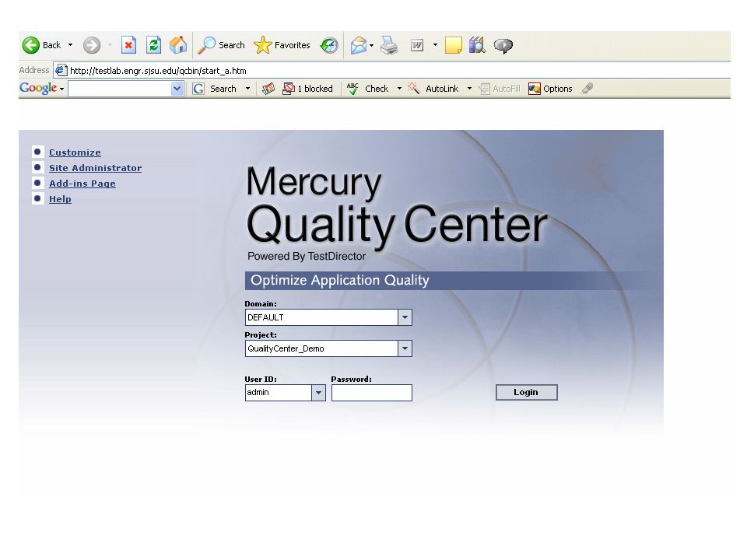Viewport: 747px width, 560px height.
Task: Expand the Google search box history dropdown
Action: click(x=177, y=89)
